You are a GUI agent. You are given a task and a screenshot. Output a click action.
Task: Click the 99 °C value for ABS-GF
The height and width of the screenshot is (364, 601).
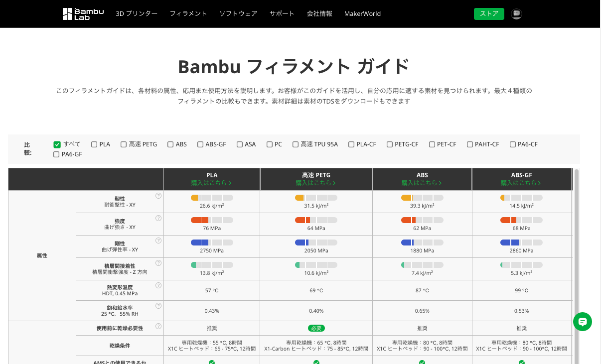[521, 290]
